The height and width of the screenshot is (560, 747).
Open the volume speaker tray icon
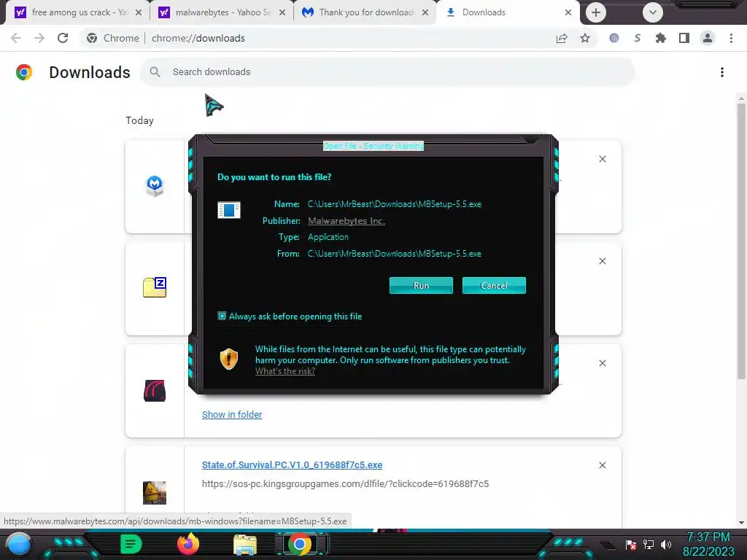pos(665,545)
